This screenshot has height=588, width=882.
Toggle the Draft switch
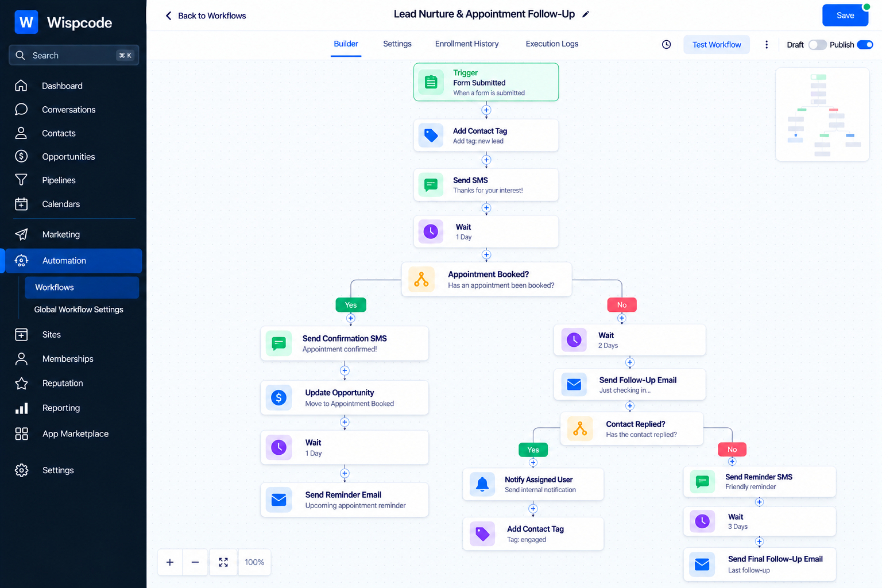click(x=817, y=45)
